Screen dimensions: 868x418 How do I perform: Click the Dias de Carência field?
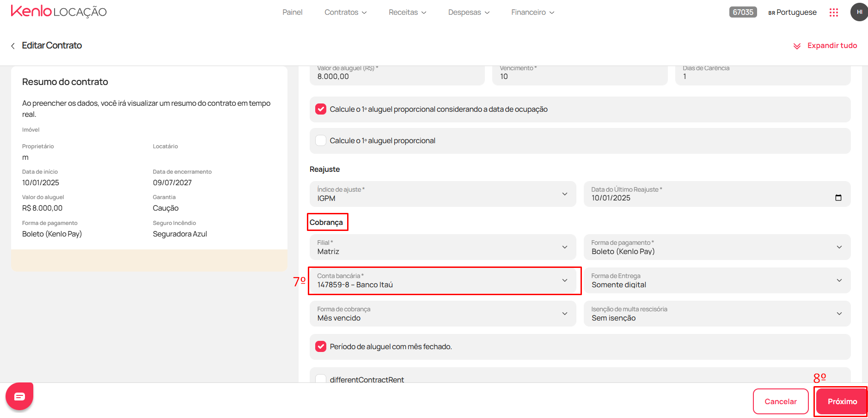pos(763,75)
